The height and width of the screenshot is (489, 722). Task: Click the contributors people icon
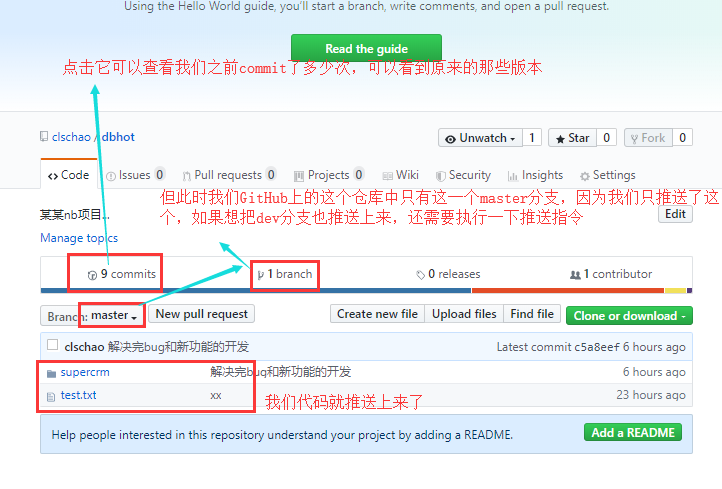(575, 275)
